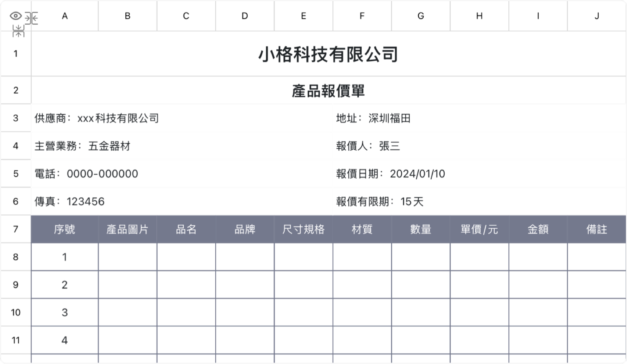Select row 8 header
Image resolution: width=627 pixels, height=364 pixels.
(x=16, y=257)
